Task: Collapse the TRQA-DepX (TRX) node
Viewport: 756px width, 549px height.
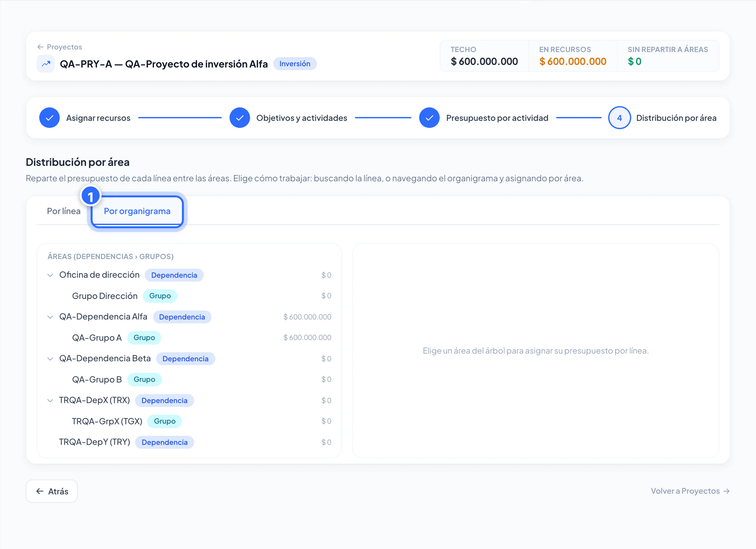Action: point(50,400)
